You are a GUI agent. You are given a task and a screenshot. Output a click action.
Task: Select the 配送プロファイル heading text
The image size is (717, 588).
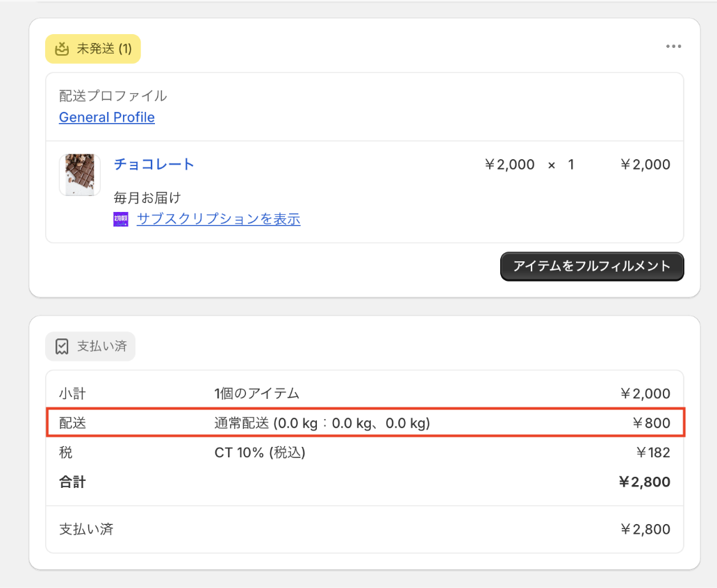(113, 96)
